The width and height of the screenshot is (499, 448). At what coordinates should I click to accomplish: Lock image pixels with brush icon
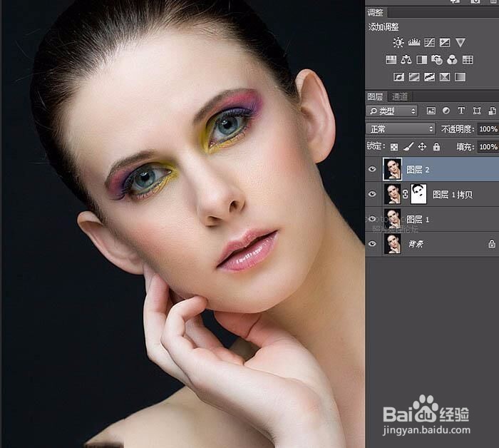coord(408,146)
